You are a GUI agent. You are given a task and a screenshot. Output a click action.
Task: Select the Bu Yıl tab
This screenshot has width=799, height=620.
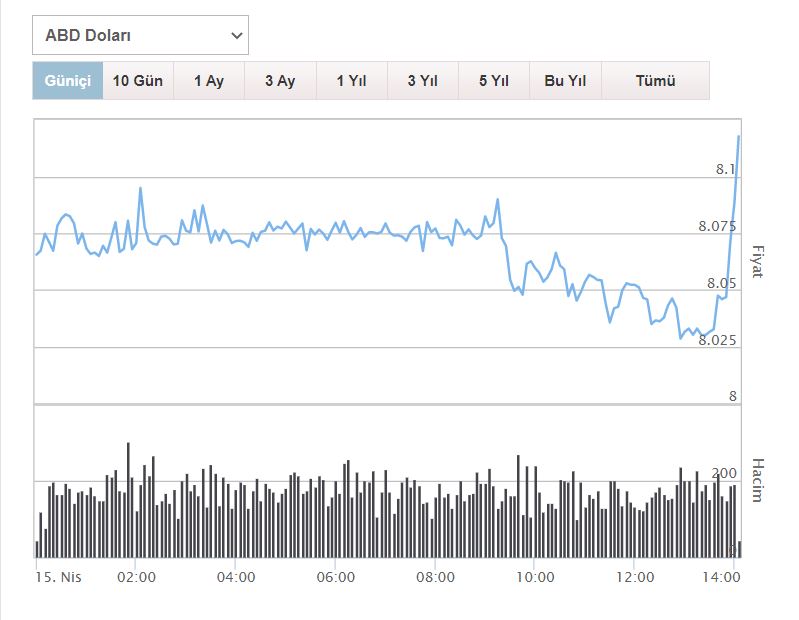coord(565,81)
